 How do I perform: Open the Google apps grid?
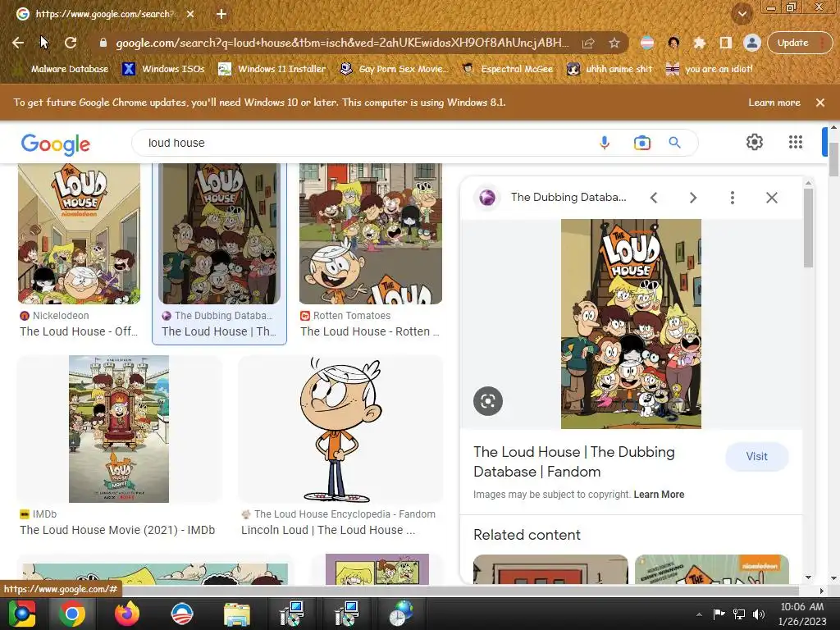point(796,142)
